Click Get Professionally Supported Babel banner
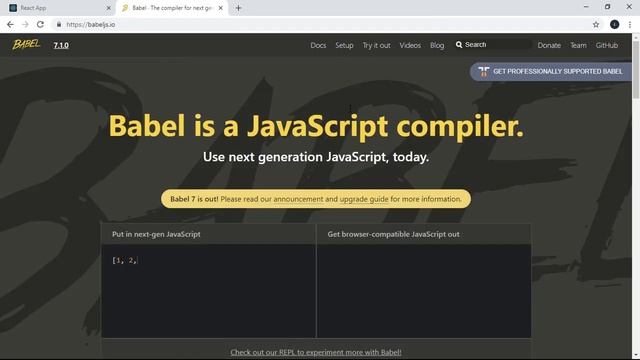The image size is (640, 360). click(x=551, y=71)
